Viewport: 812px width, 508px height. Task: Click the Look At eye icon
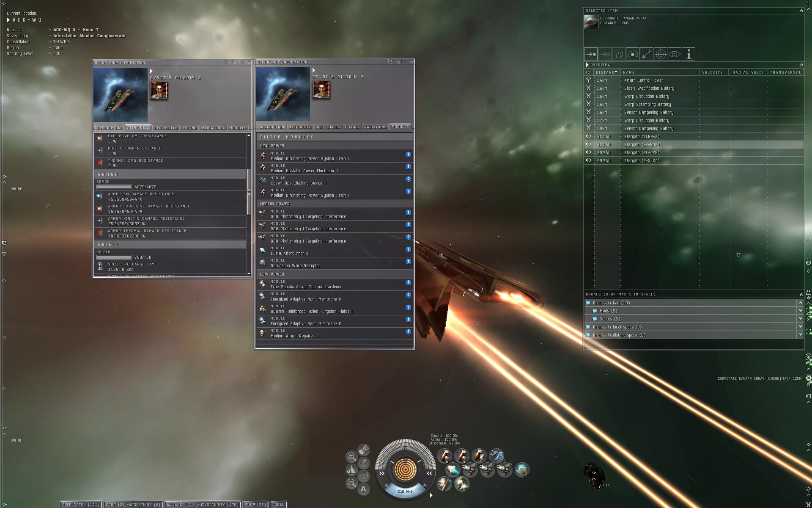tap(675, 54)
